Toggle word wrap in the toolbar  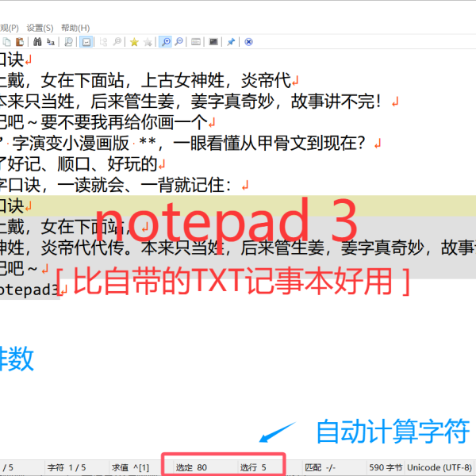click(86, 42)
